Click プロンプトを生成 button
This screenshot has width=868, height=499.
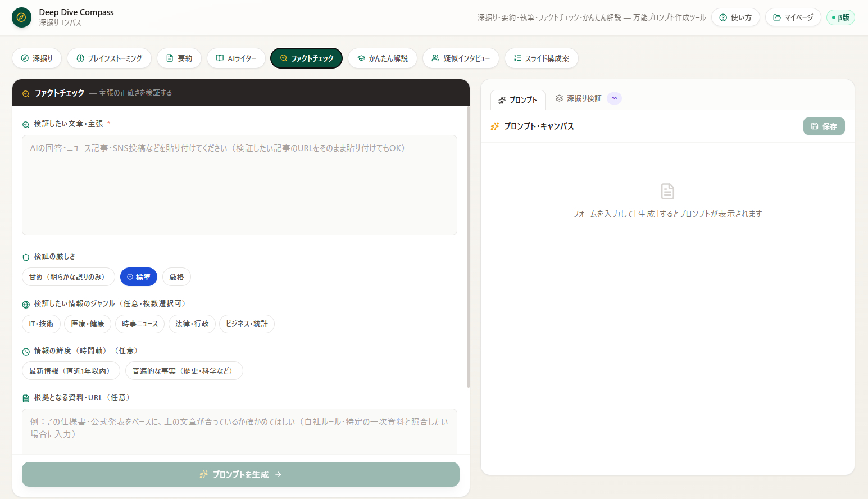click(x=240, y=474)
